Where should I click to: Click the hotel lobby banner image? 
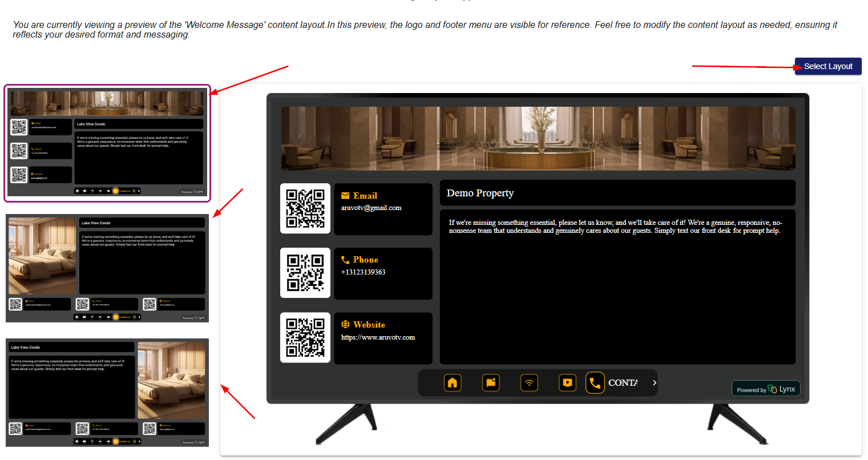point(538,138)
